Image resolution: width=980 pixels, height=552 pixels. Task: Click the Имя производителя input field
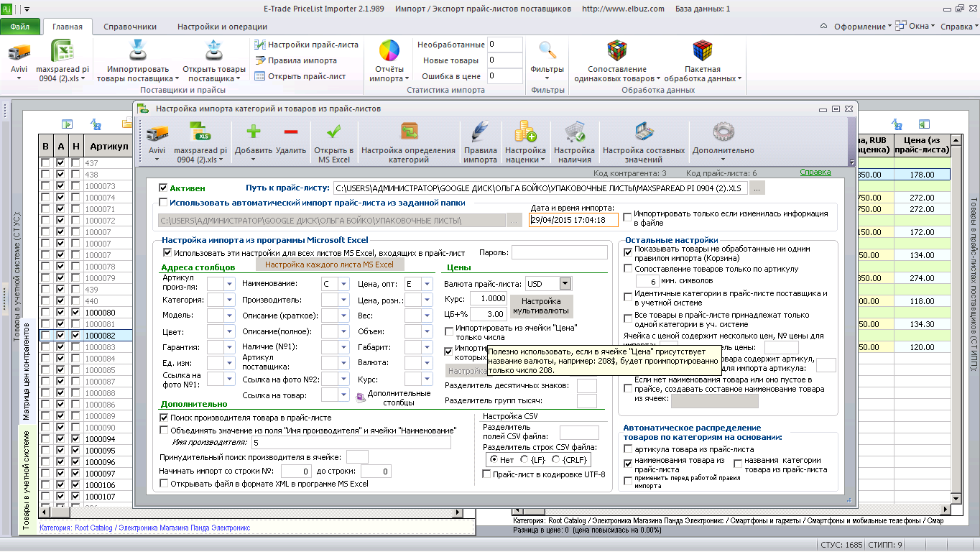(351, 442)
